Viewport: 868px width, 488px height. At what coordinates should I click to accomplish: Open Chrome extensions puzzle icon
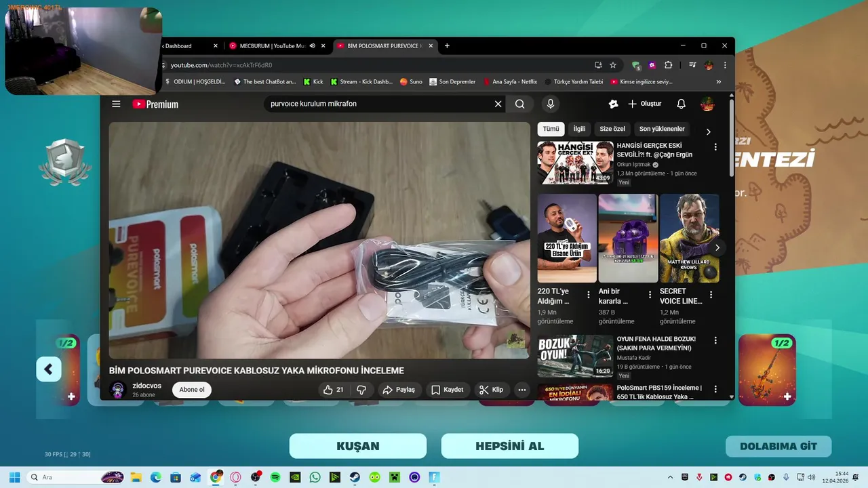click(x=668, y=65)
